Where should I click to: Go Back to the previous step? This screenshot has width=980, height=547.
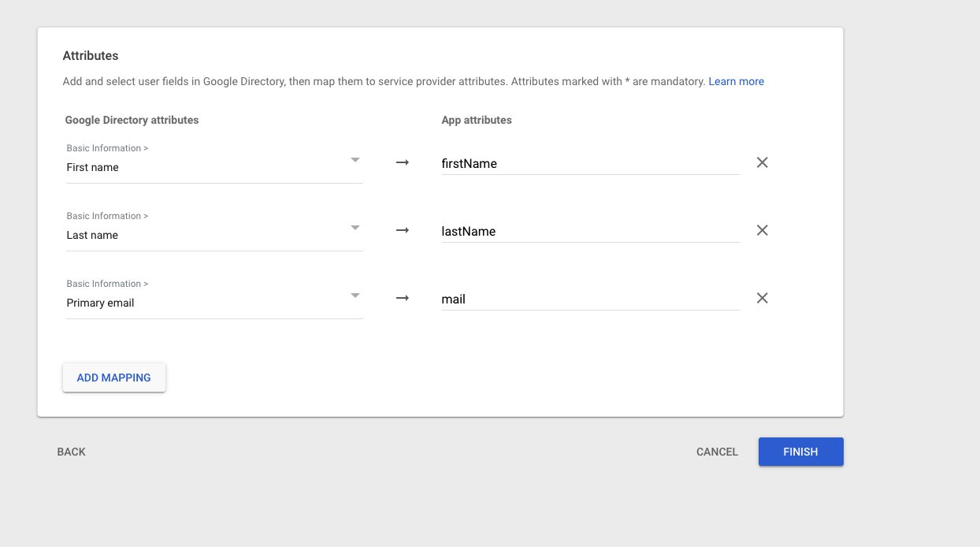(71, 452)
